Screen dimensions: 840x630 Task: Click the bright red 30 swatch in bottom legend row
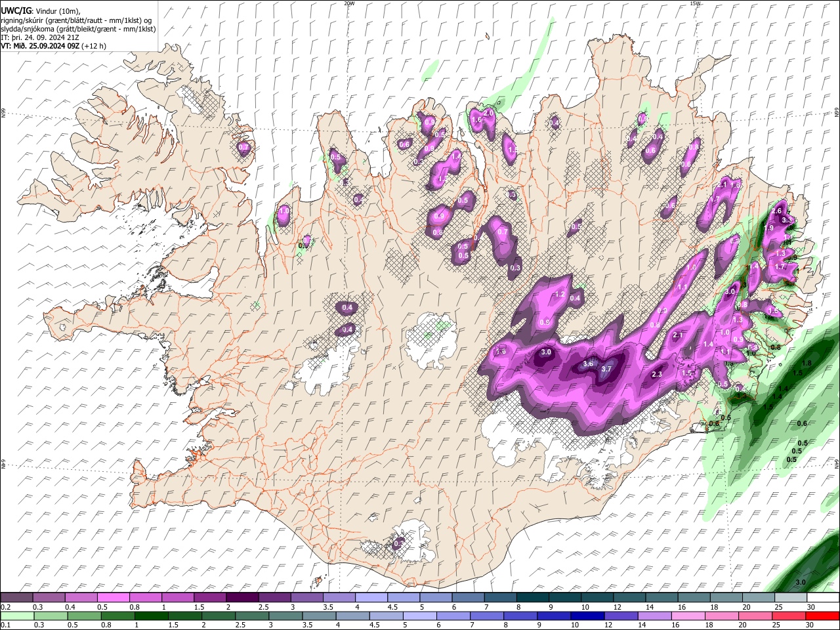(822, 616)
